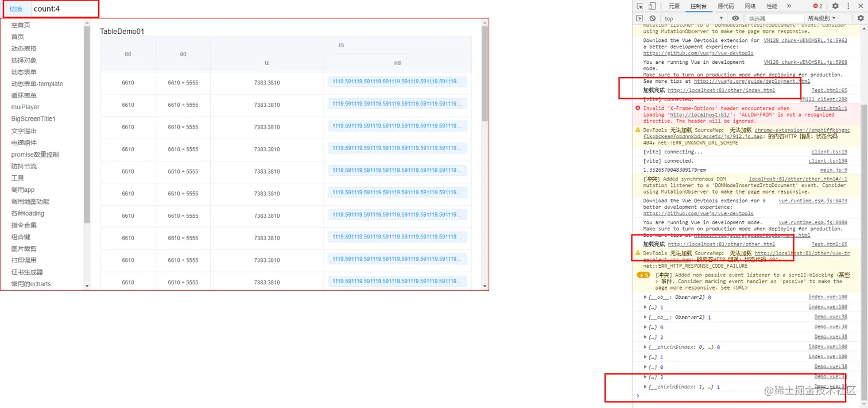This screenshot has width=868, height=408.
Task: Open the 所有级别 log level dropdown
Action: click(x=822, y=18)
